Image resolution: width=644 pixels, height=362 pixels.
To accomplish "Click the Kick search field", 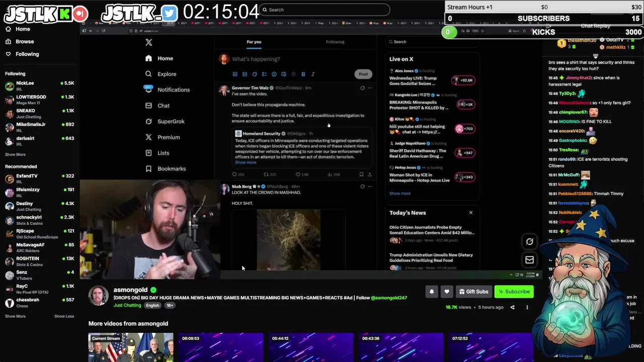I will pos(325,10).
